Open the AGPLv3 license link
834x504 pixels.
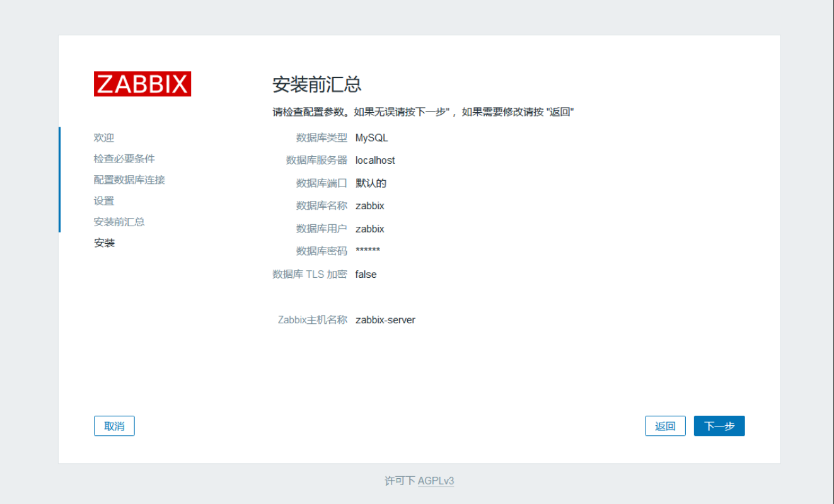436,481
